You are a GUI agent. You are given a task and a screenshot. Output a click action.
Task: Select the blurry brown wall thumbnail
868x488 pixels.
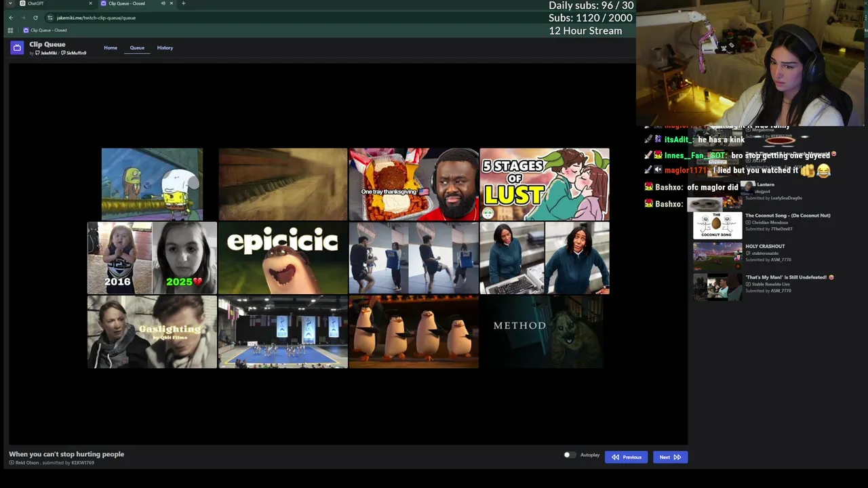pos(283,184)
